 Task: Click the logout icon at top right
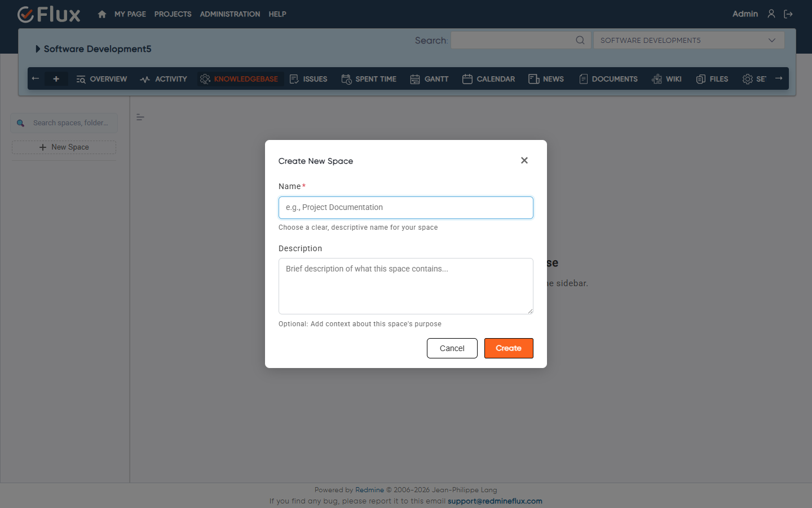click(788, 14)
